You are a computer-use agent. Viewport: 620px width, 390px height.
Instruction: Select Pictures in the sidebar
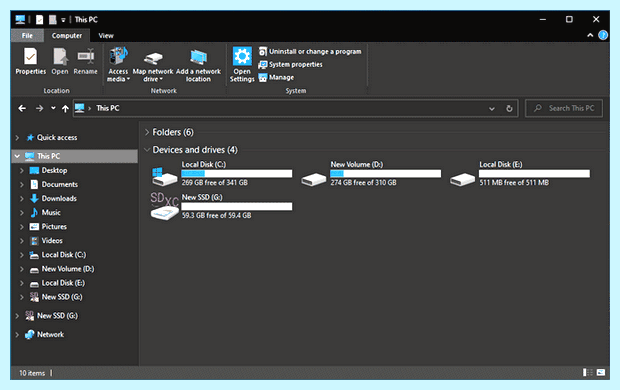[x=54, y=227]
